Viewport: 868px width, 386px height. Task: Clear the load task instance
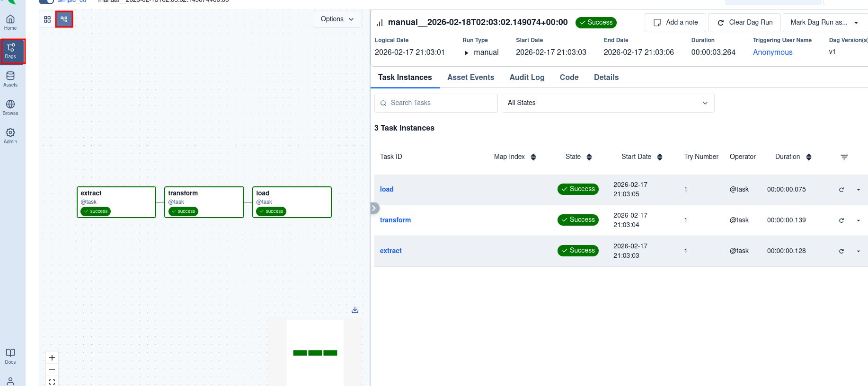click(x=841, y=190)
